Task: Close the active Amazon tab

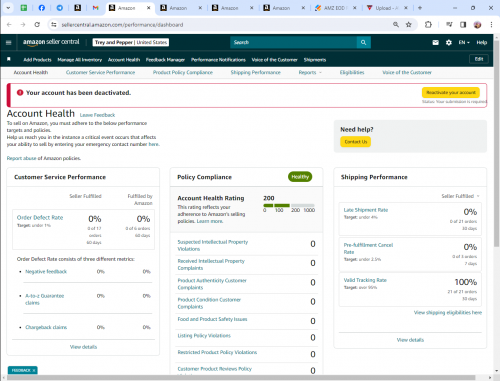Action: pyautogui.click(x=148, y=8)
